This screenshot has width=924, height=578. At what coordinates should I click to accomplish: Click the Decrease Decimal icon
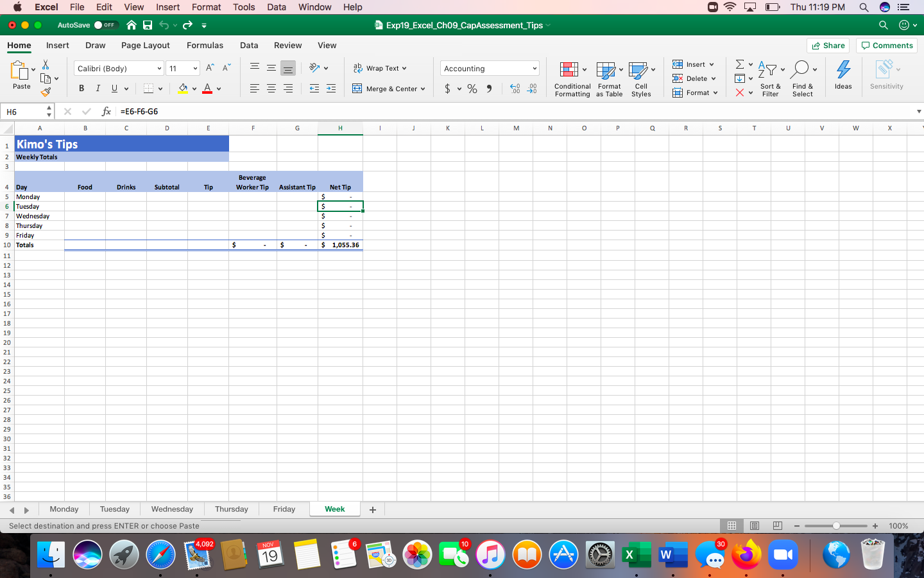[533, 89]
